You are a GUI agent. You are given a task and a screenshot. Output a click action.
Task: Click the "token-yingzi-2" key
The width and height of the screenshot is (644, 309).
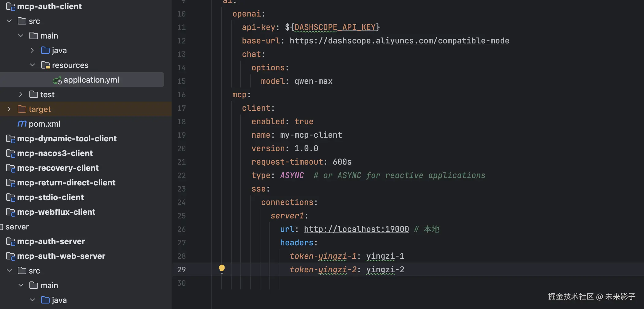click(323, 270)
